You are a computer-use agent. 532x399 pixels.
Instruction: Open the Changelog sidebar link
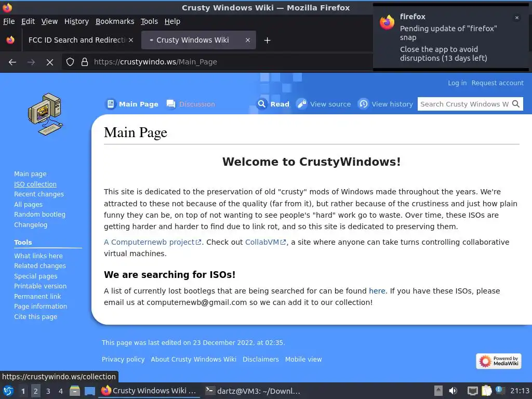[31, 224]
